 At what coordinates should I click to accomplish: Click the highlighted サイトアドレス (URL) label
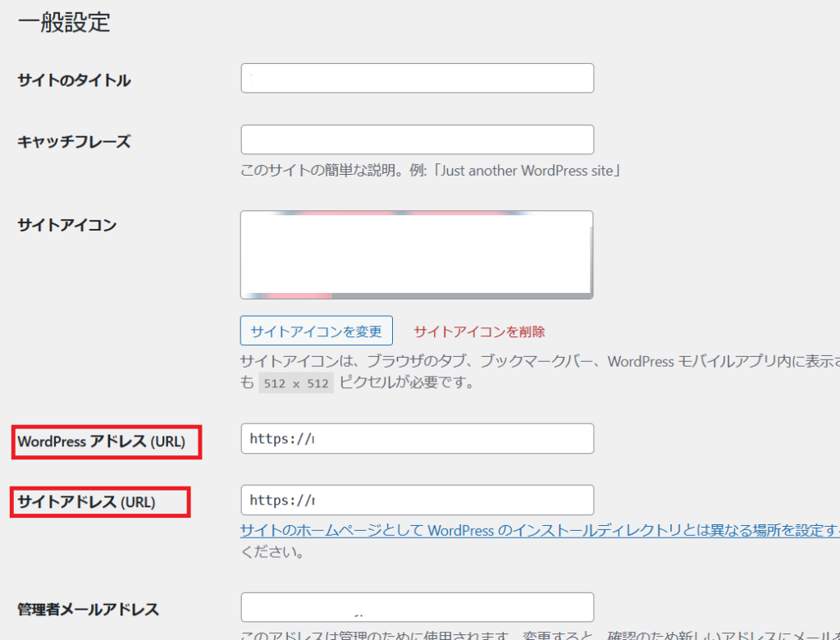(86, 502)
